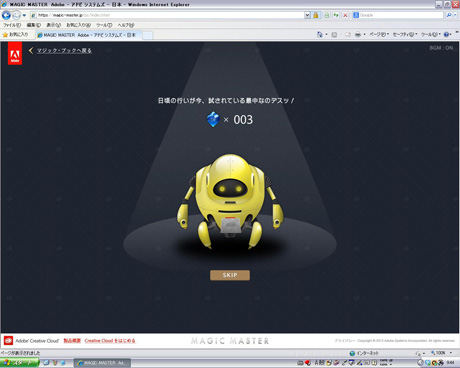
Task: Click the browser Back arrow button
Action: (x=6, y=15)
